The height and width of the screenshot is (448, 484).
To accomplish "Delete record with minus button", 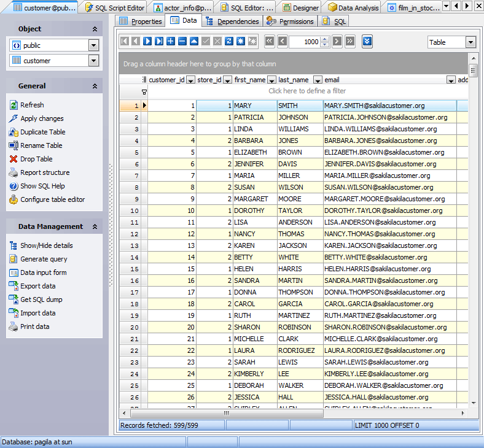I will tap(182, 41).
